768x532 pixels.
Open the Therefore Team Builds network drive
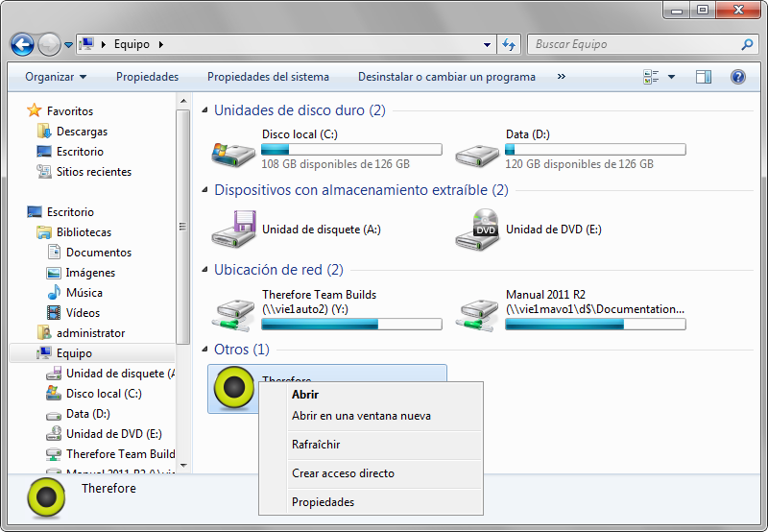(232, 309)
